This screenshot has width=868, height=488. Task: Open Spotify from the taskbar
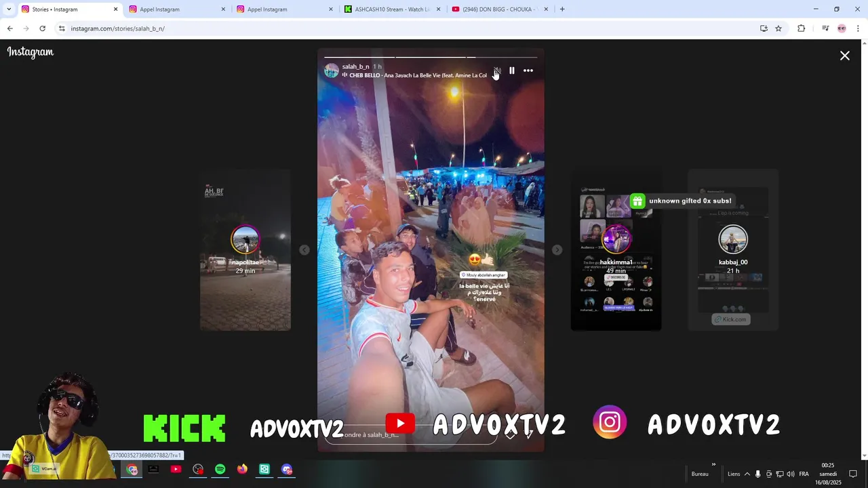tap(220, 469)
